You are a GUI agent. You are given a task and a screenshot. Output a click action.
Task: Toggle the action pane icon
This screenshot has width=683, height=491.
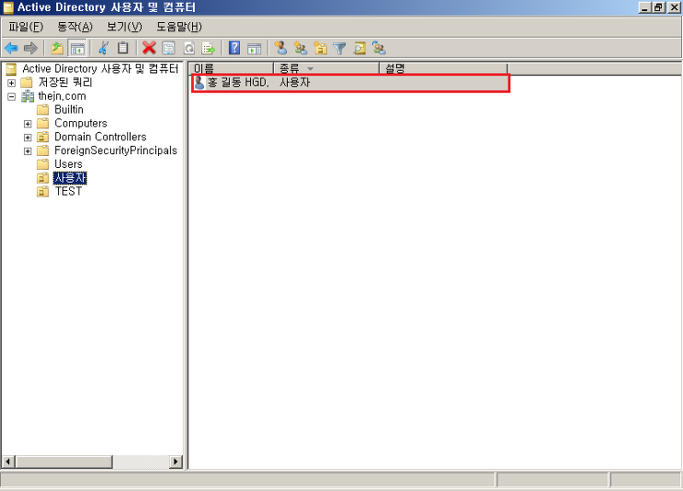[254, 48]
